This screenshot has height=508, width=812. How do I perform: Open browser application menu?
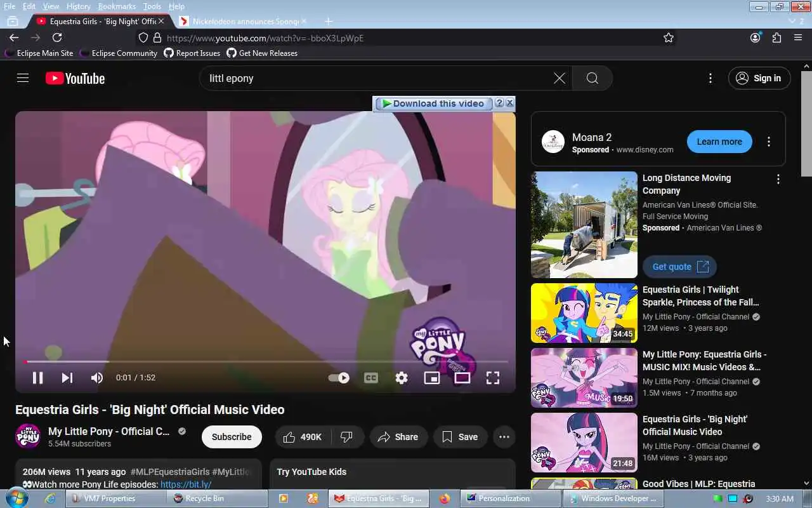tap(798, 37)
